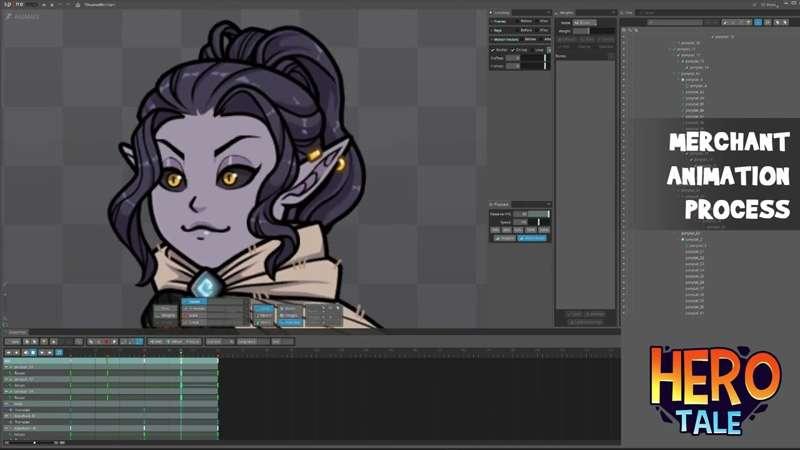Image resolution: width=800 pixels, height=450 pixels.
Task: Choose the World axes option
Action: pos(263,322)
